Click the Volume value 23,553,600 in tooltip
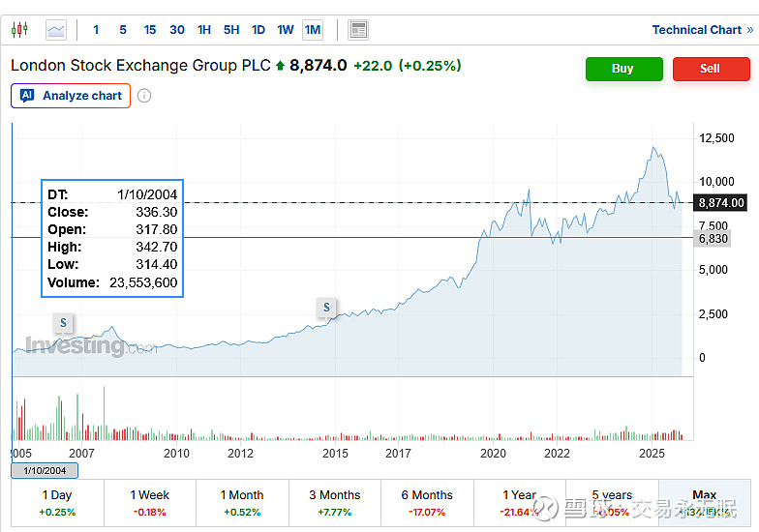759x532 pixels. coord(143,282)
